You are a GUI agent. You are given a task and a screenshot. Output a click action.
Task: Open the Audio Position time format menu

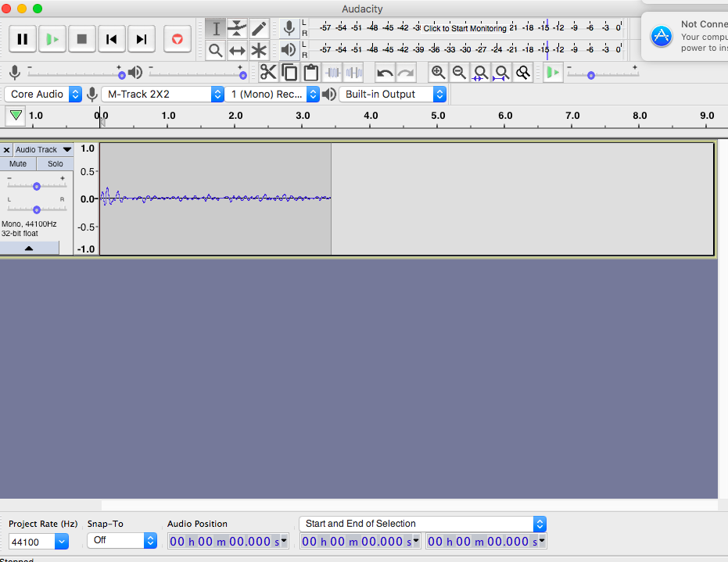click(x=284, y=541)
